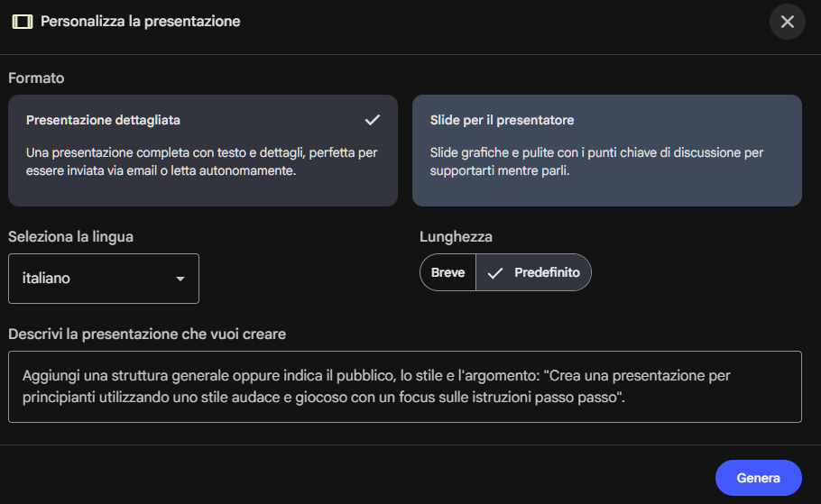The image size is (821, 504).
Task: Click the Formato section label
Action: pos(36,78)
